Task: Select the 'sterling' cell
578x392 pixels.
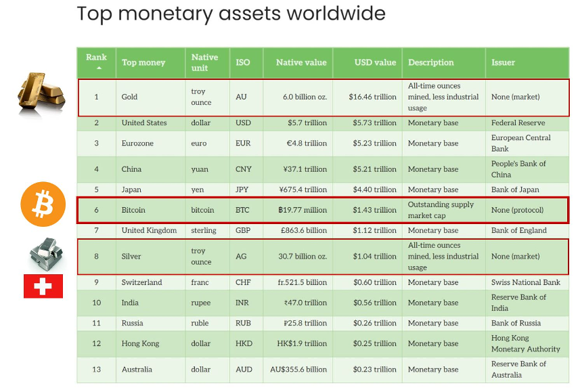Action: [x=208, y=230]
